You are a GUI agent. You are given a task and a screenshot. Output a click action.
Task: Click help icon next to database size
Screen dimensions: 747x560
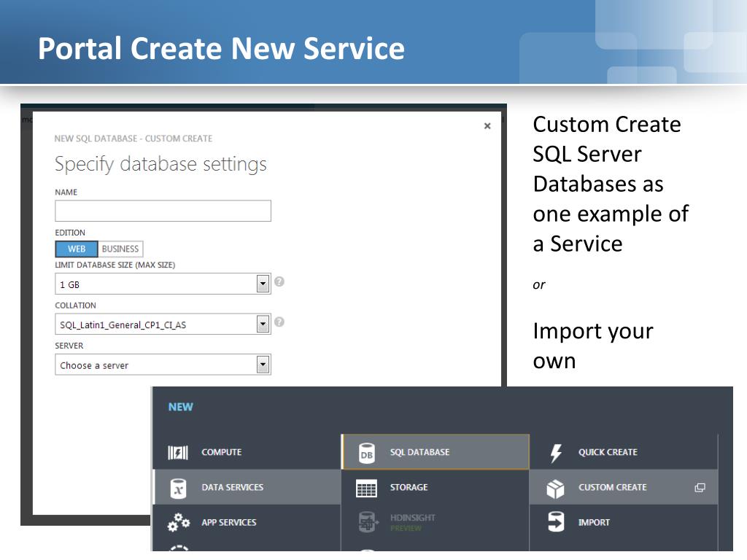[x=279, y=281]
